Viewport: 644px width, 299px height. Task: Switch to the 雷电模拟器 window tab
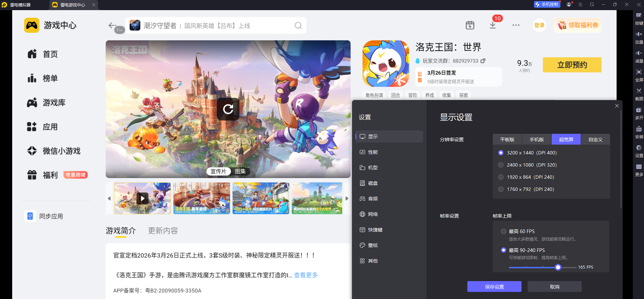point(16,5)
